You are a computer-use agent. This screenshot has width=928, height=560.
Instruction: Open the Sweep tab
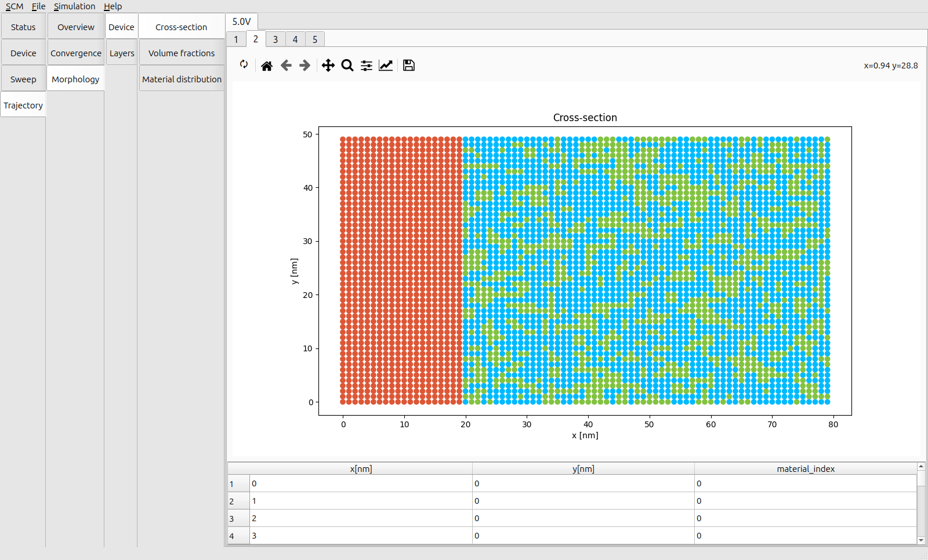click(x=23, y=79)
